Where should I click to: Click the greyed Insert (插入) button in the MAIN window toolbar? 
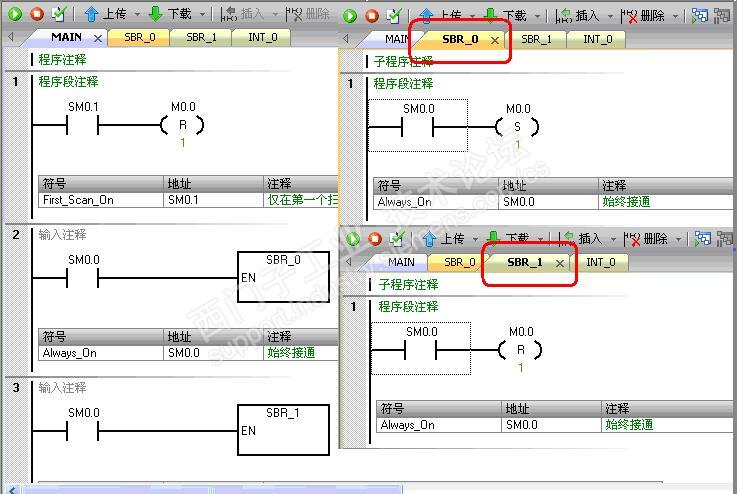[x=243, y=14]
